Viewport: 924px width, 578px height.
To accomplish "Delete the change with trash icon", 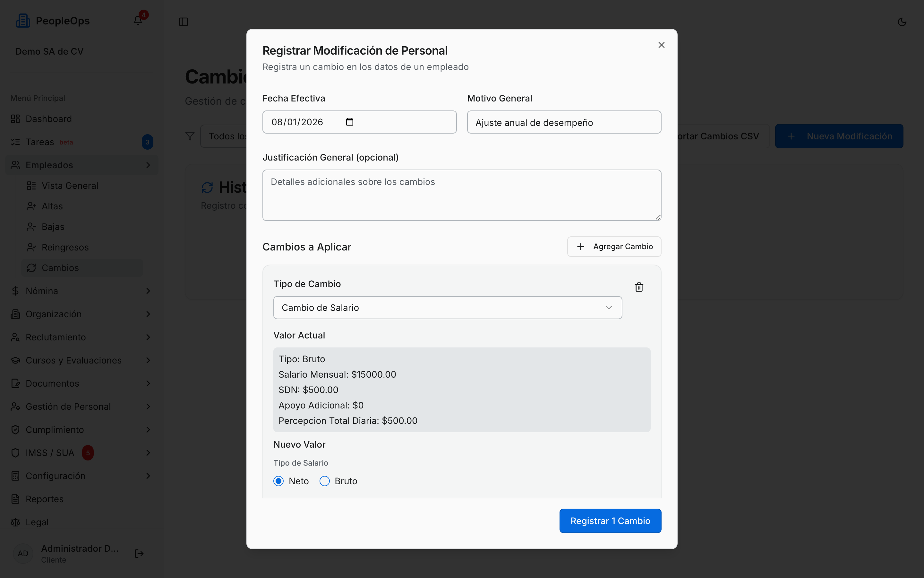I will [639, 287].
